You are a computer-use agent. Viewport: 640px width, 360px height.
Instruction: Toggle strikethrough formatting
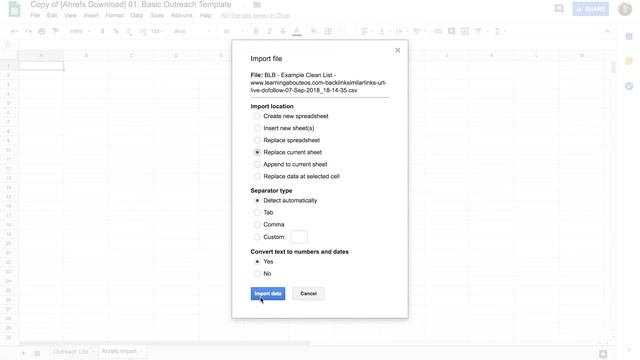coord(283,31)
